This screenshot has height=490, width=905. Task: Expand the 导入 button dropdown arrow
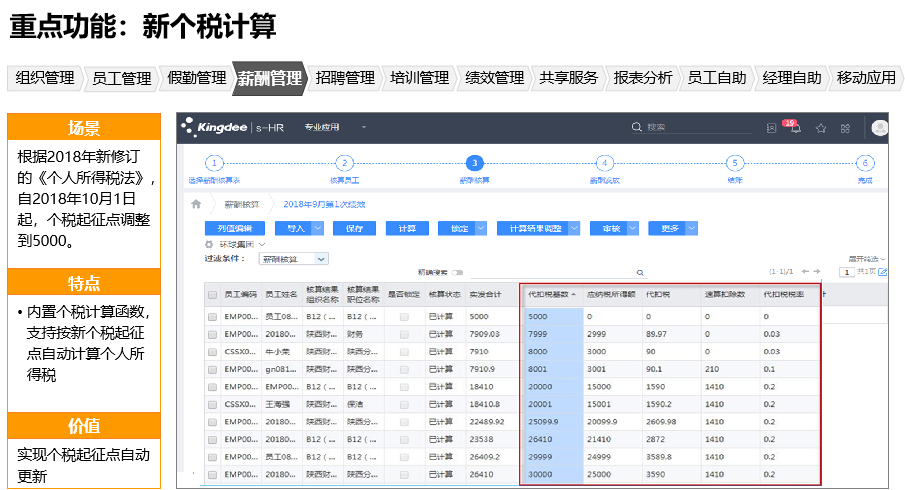[317, 229]
